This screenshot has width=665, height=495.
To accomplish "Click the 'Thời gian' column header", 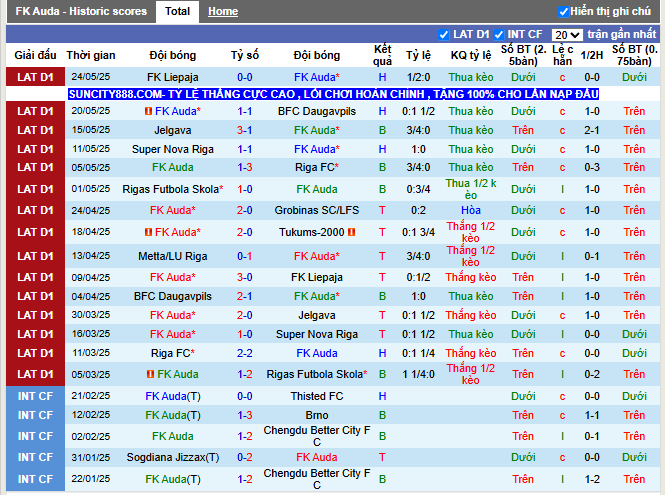I will [91, 55].
